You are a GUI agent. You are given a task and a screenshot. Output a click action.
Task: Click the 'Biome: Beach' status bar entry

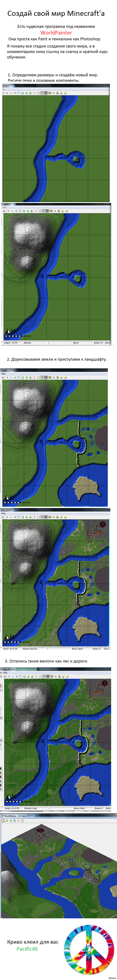[x=78, y=649]
